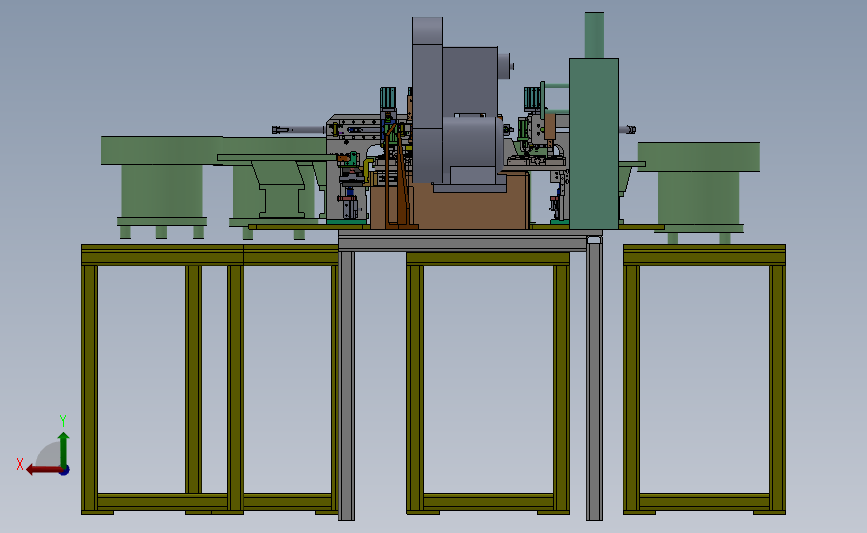Viewport: 867px width, 533px height.
Task: Select the tall green cabinet right of the motor
Action: pyautogui.click(x=594, y=143)
